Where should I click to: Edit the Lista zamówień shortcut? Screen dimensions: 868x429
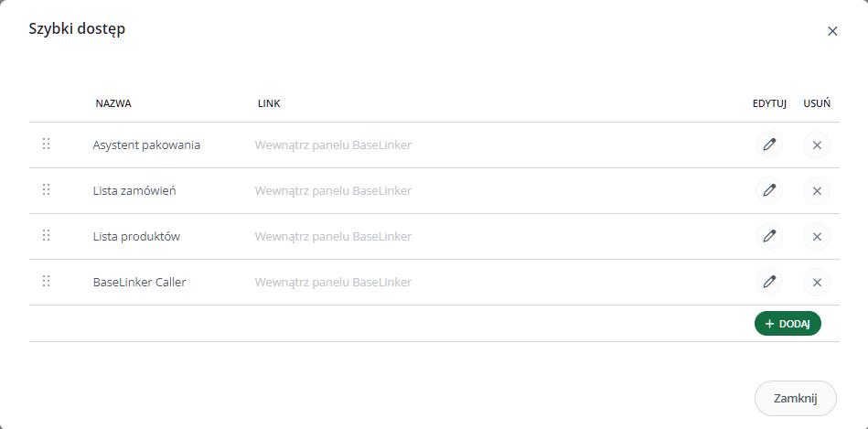pos(769,190)
